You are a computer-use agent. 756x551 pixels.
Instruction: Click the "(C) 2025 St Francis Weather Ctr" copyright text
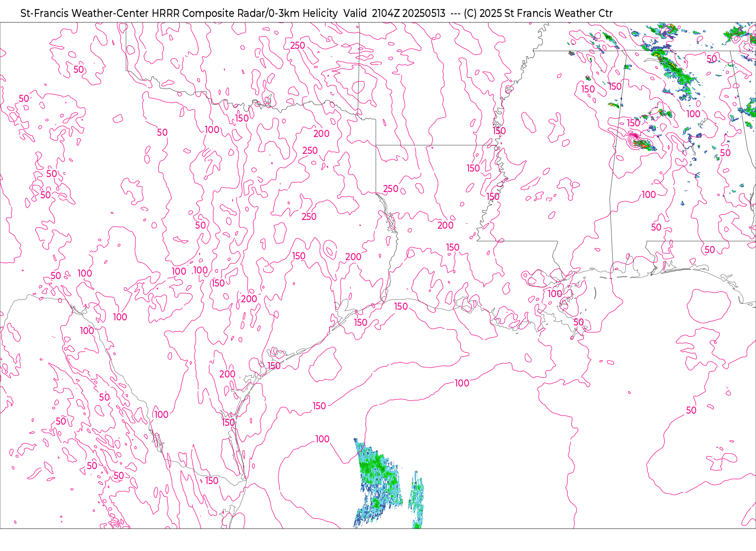pyautogui.click(x=538, y=13)
